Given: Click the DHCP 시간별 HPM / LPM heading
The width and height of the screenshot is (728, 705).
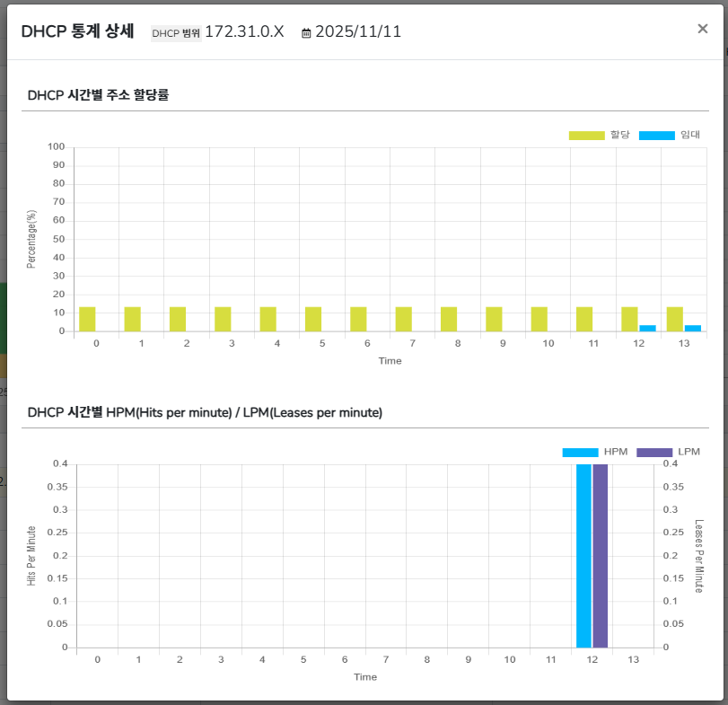Looking at the screenshot, I should pyautogui.click(x=205, y=413).
